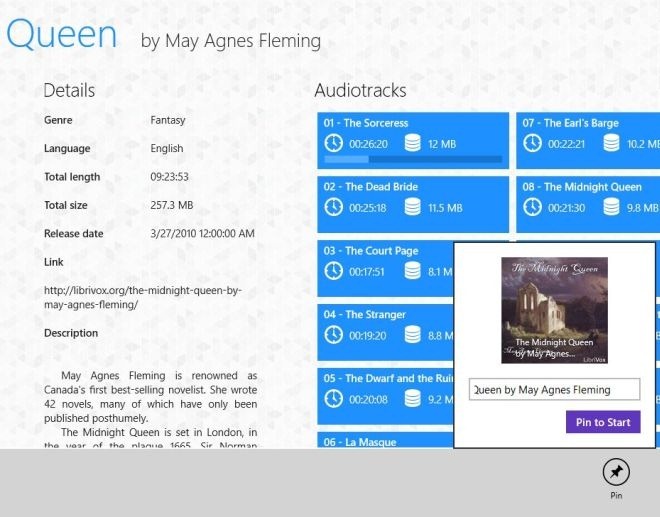Select track 02 - The Dead Bride
Viewport: 660px width, 517px height.
(413, 205)
